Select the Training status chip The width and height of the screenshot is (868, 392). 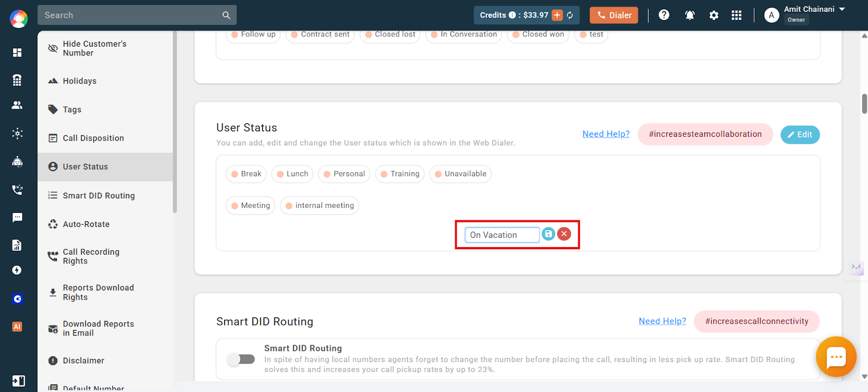tap(400, 174)
